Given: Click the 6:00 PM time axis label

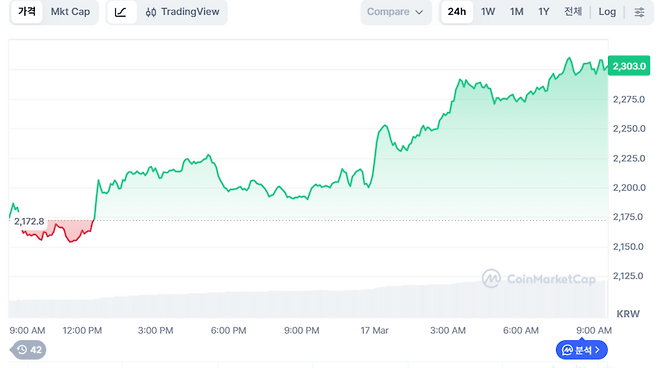Looking at the screenshot, I should point(228,331).
